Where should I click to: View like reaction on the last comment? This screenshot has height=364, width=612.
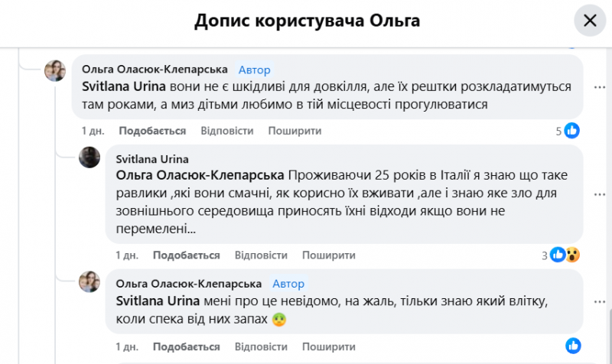coord(572,344)
